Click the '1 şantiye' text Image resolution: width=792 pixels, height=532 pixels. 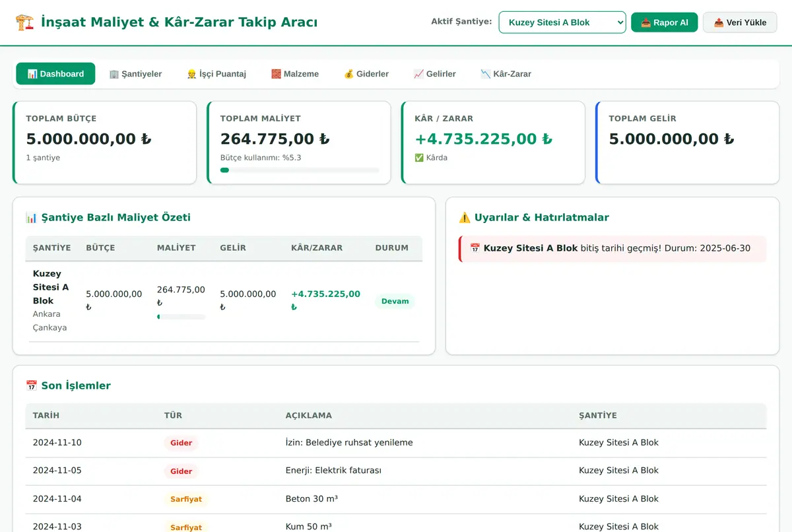point(43,158)
